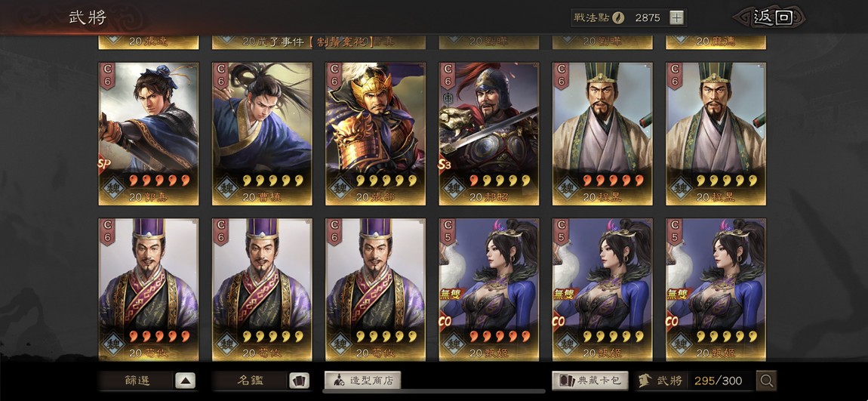Open the 造型商店 skin shop
Screen dimensions: 868x401
pyautogui.click(x=362, y=381)
